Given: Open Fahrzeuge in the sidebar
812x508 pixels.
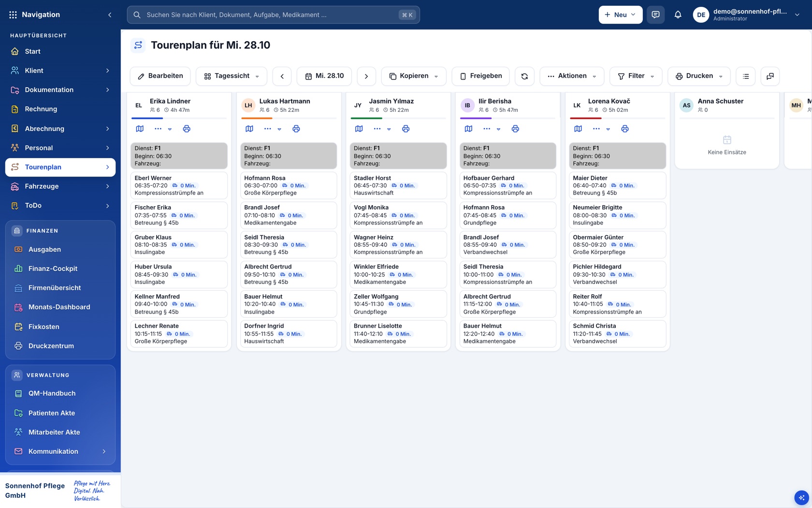Looking at the screenshot, I should pyautogui.click(x=60, y=186).
